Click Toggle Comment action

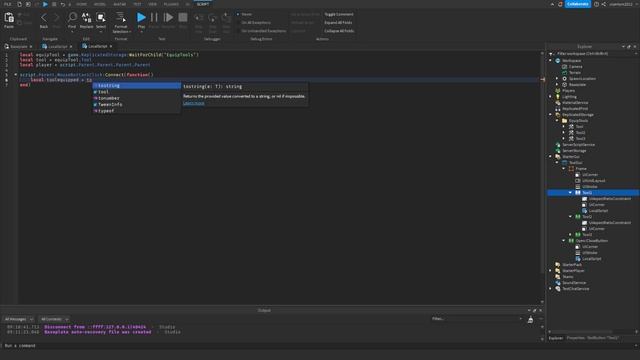pos(339,14)
